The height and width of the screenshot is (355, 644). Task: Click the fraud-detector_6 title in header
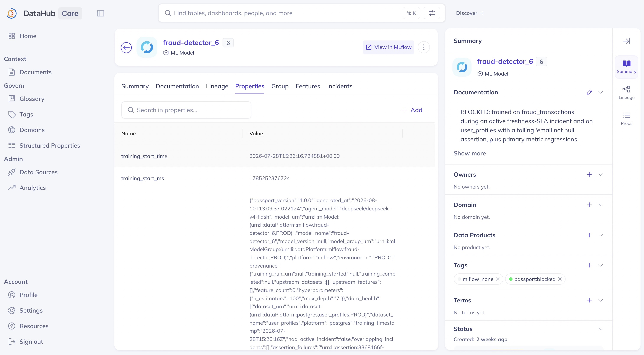[x=191, y=43]
